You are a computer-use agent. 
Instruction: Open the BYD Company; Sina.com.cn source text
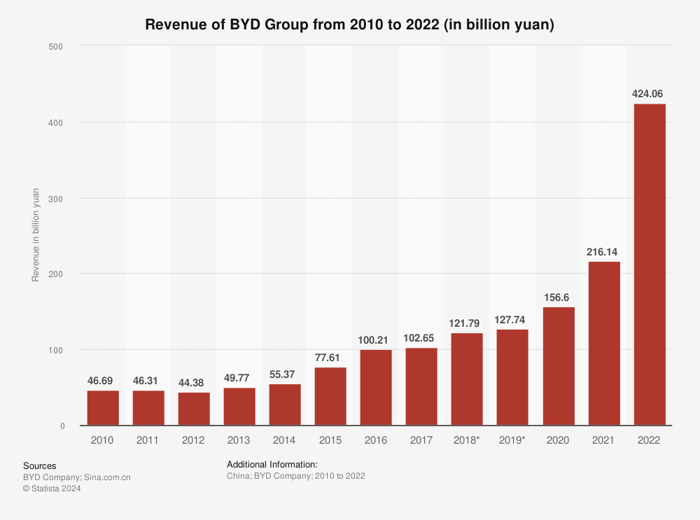pos(77,477)
